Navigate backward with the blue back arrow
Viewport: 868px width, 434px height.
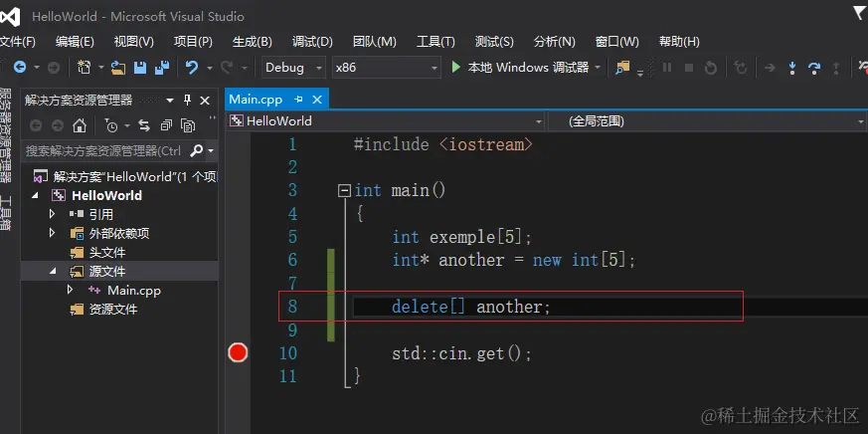tap(20, 68)
